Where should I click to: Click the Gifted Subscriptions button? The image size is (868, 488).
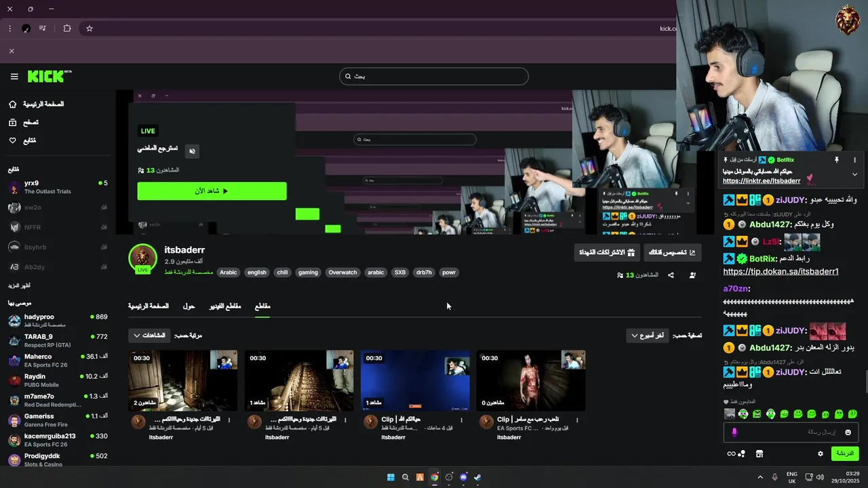(606, 253)
